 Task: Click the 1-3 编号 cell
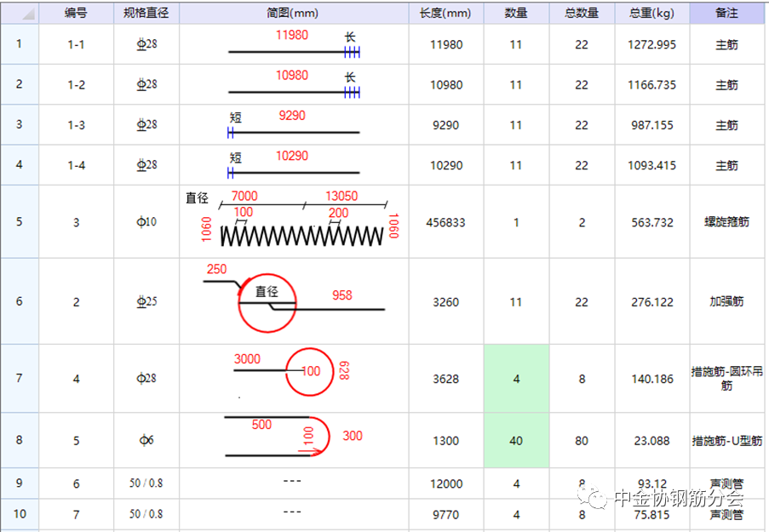[76, 125]
